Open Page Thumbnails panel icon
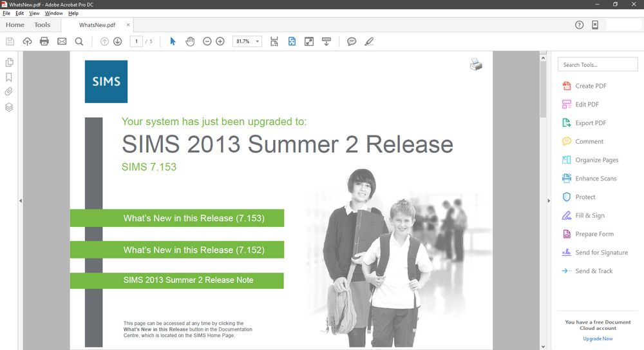This screenshot has height=350, width=644. pyautogui.click(x=9, y=63)
